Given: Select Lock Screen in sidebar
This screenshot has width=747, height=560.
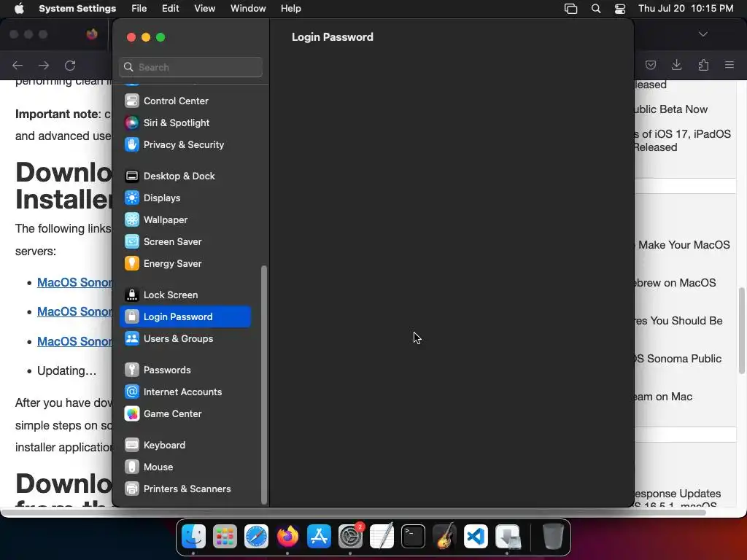Looking at the screenshot, I should [185, 295].
